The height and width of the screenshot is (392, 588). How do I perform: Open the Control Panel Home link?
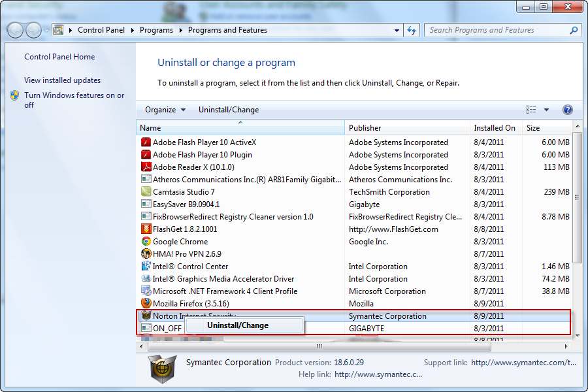59,57
